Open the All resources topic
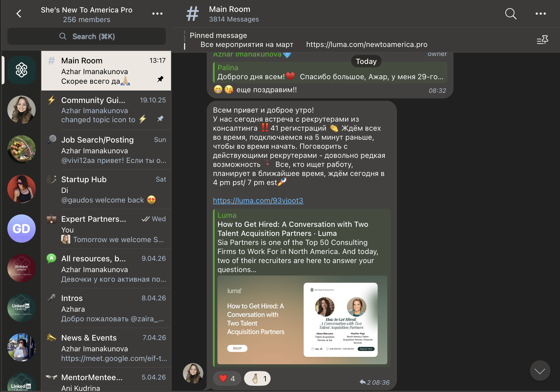Image resolution: width=560 pixels, height=392 pixels. 106,268
